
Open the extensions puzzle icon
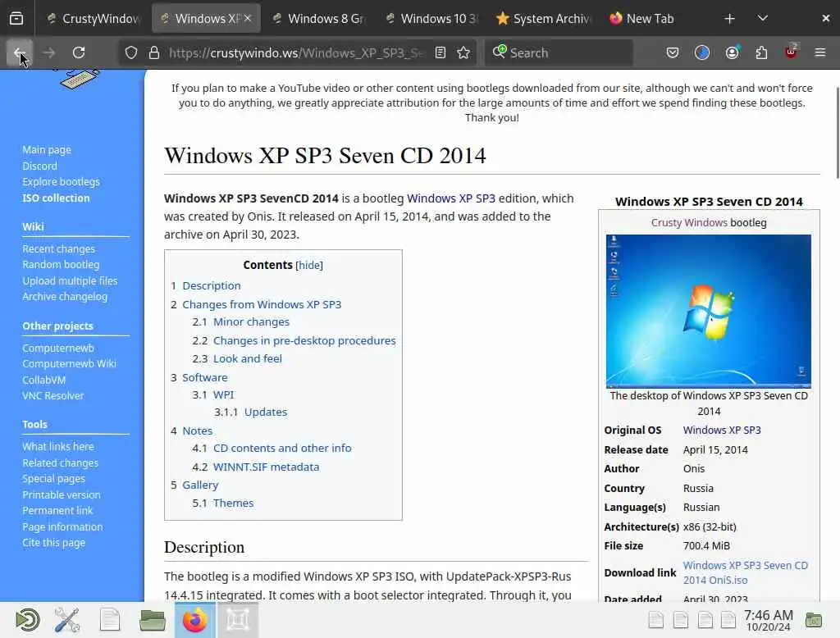click(x=761, y=52)
